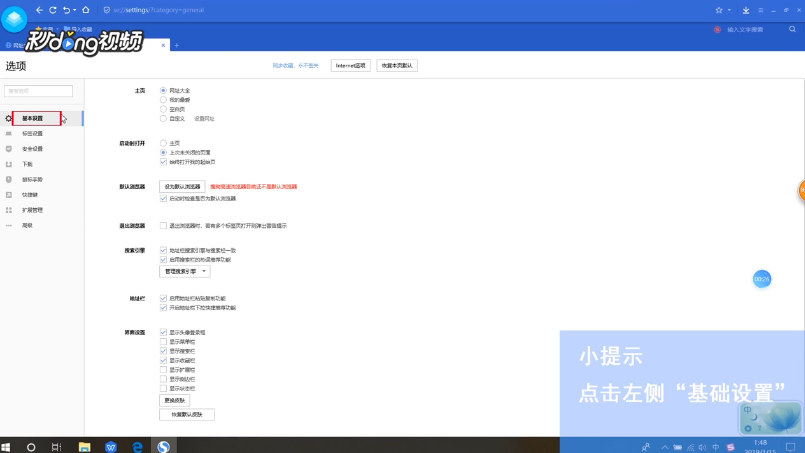Click the gear icon beside 基本设置
805x453 pixels.
8,118
